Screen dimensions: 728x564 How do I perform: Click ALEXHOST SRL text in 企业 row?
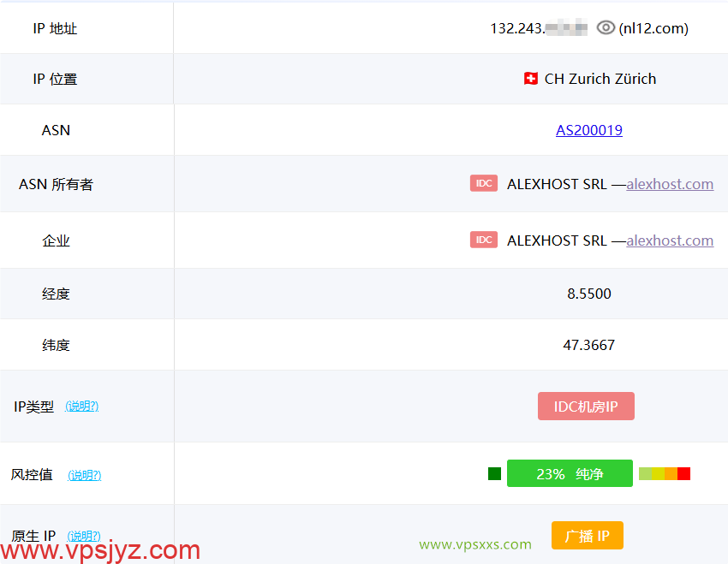click(x=557, y=240)
